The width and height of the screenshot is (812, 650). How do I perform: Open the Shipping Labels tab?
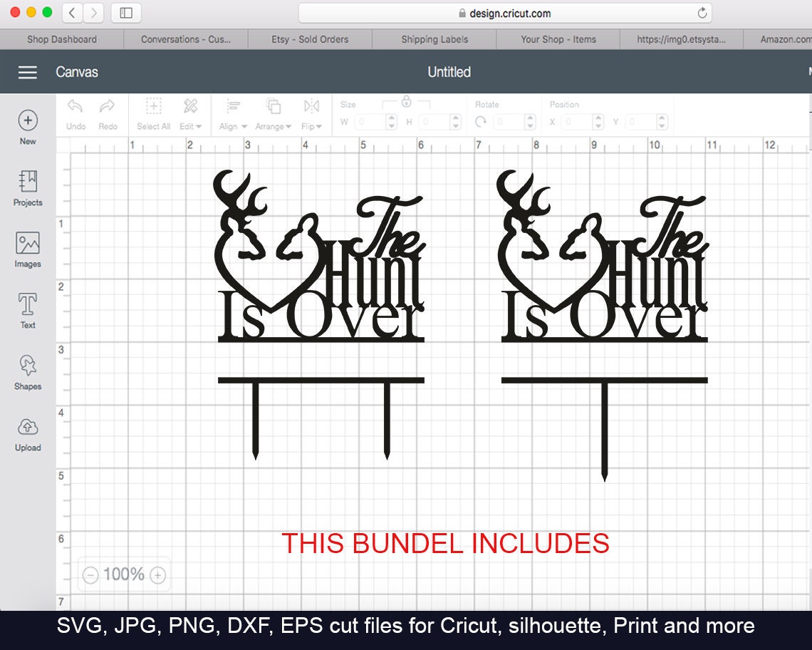434,39
